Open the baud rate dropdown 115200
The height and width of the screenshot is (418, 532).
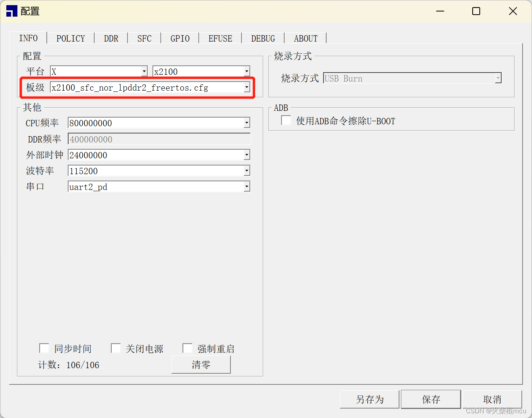pos(159,171)
